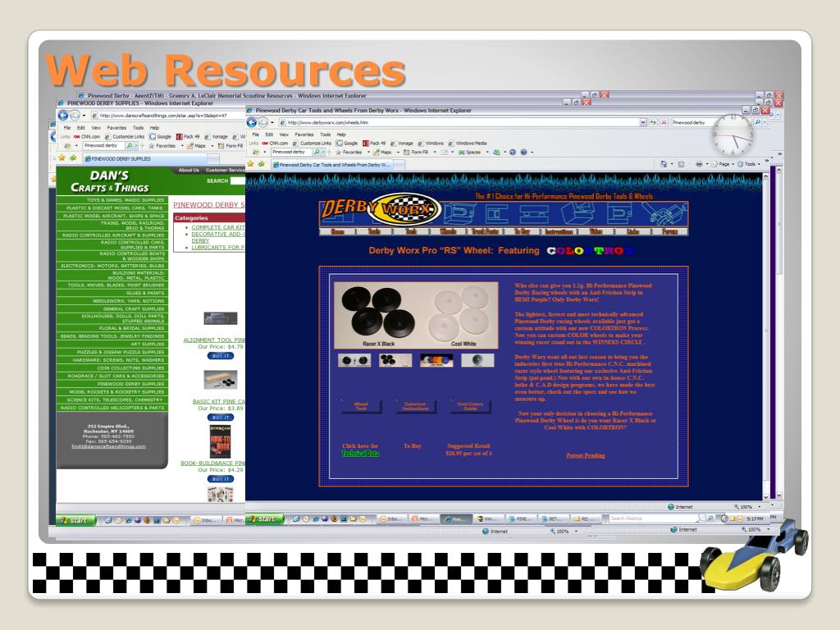Open Tools menu in Dan's Crafts menu bar
The image size is (840, 630).
coord(138,127)
